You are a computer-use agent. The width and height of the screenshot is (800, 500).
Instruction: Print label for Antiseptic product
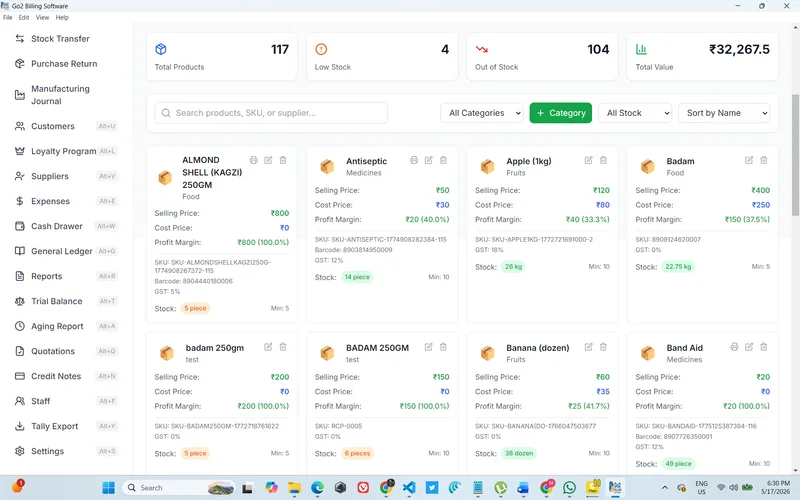click(414, 160)
